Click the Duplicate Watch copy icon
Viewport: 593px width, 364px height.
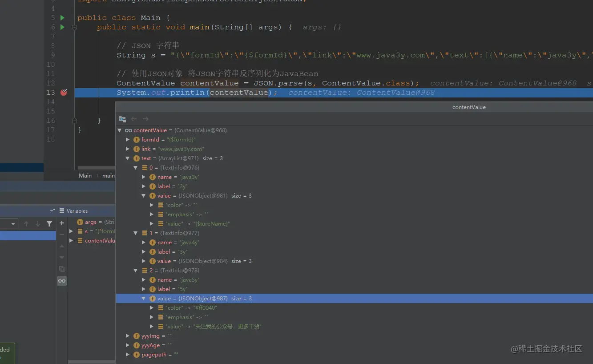(62, 269)
